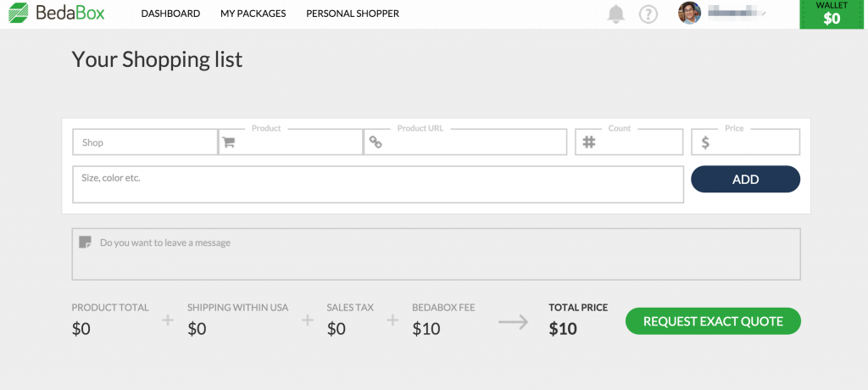Screen dimensions: 868x390
Task: Click the hash icon in Count field
Action: pos(589,142)
